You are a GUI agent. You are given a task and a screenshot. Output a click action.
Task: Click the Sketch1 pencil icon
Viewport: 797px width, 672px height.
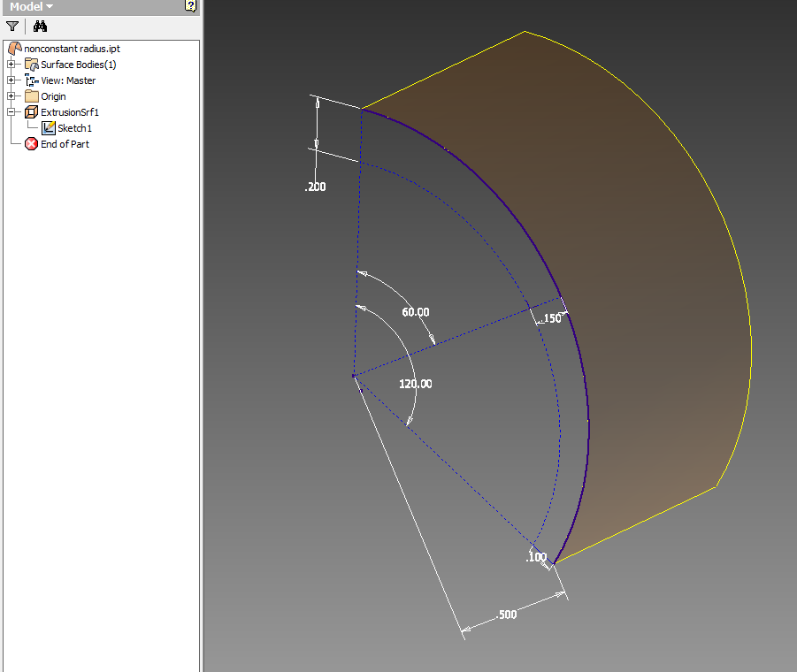(x=49, y=126)
